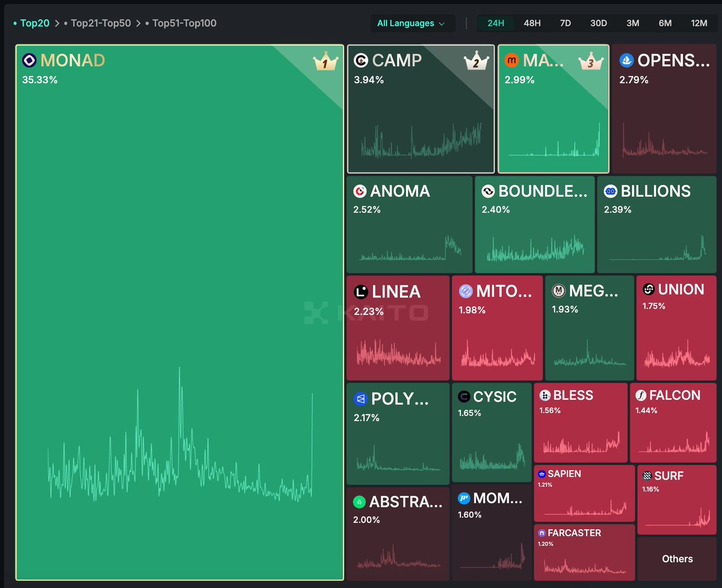Click the SURF checkered logo icon
722x588 pixels.
(647, 476)
